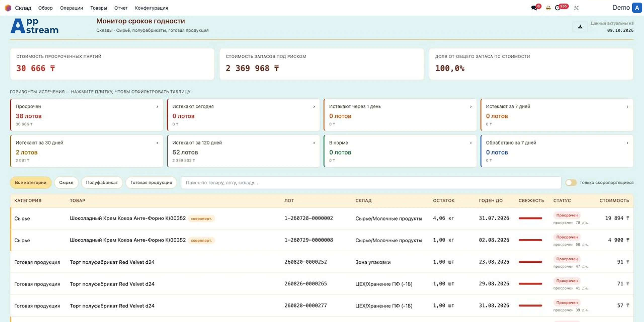Expand the Просрочен tile chevron
The width and height of the screenshot is (644, 322).
click(157, 107)
